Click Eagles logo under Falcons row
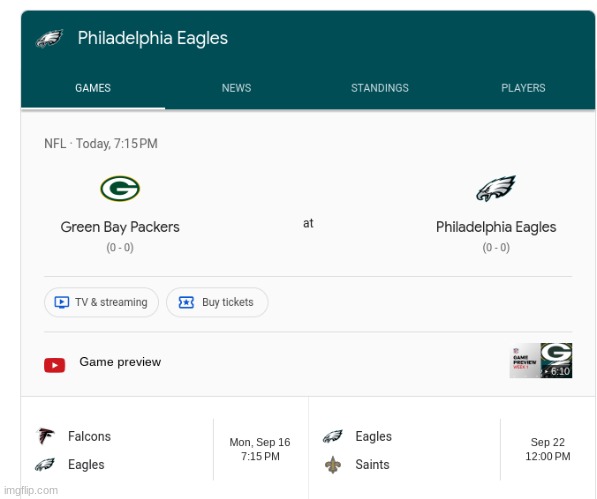This screenshot has height=499, width=597. tap(45, 464)
